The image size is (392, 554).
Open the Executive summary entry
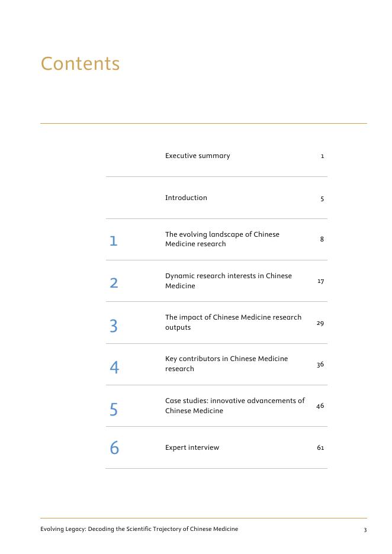197,156
